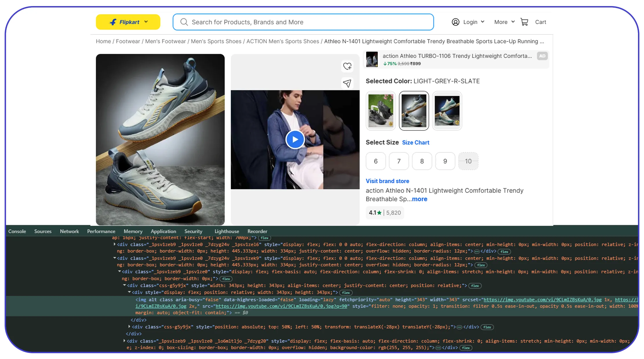Select the black shoe color swatch
Viewport: 644px width, 359px height.
coord(381,111)
